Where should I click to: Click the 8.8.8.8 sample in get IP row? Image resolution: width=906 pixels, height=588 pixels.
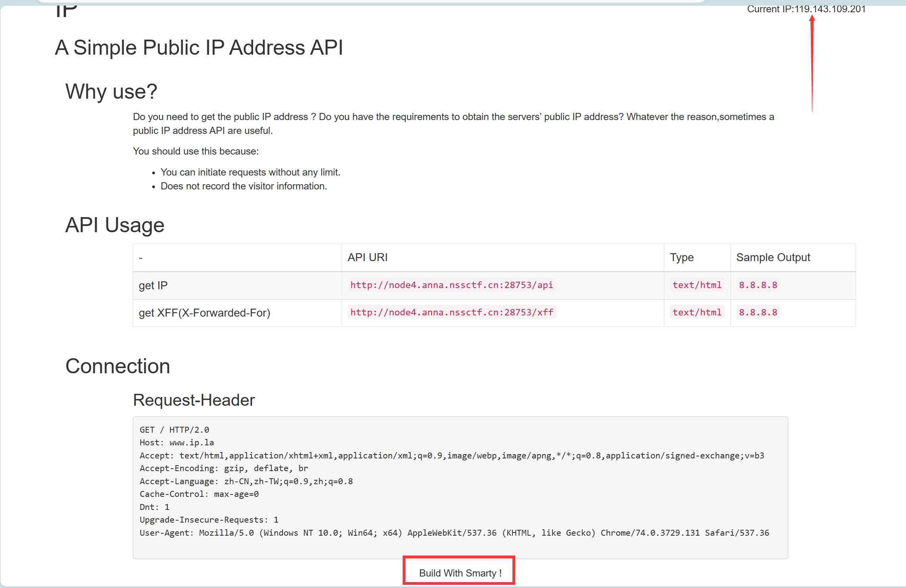tap(758, 285)
